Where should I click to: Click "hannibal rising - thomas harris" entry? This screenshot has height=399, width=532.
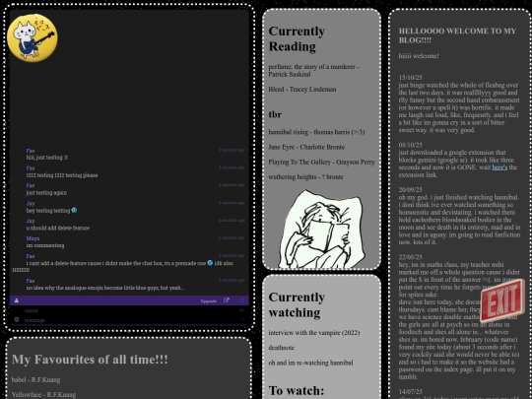[316, 132]
